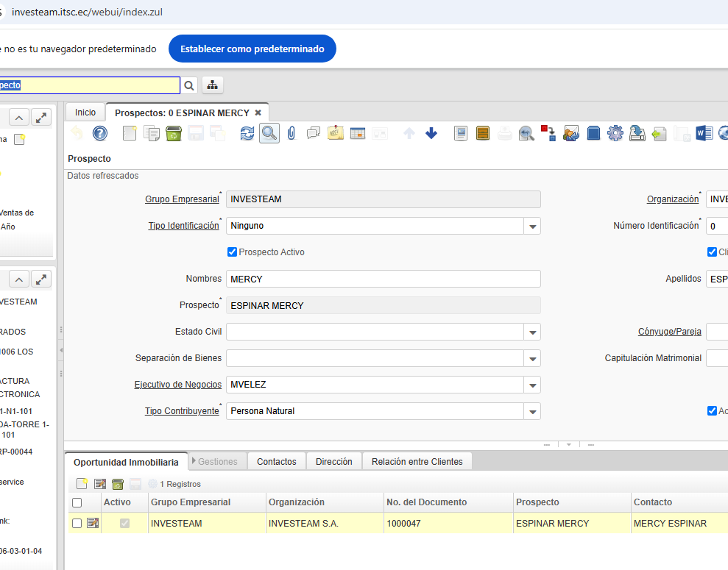This screenshot has height=570, width=728.
Task: Go to next record with down arrow
Action: point(431,133)
